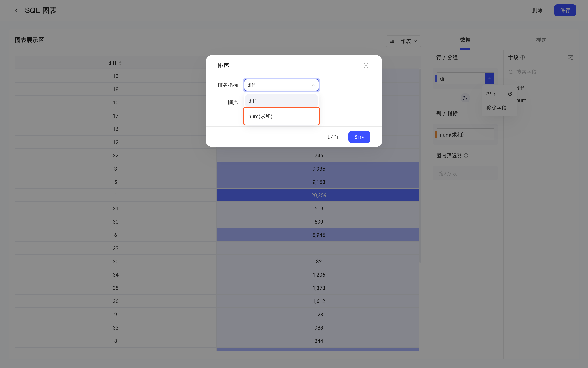Sort the diff column via header arrows
Image resolution: width=588 pixels, height=368 pixels.
(120, 63)
